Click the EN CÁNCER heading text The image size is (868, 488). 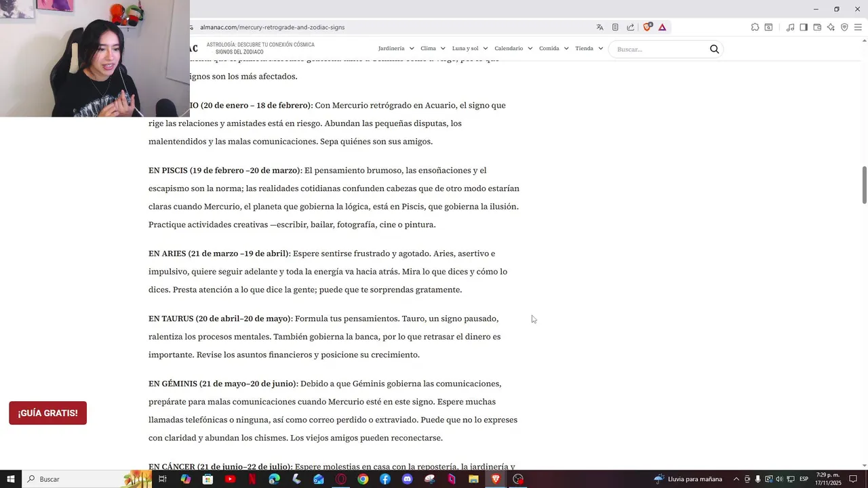tap(220, 466)
